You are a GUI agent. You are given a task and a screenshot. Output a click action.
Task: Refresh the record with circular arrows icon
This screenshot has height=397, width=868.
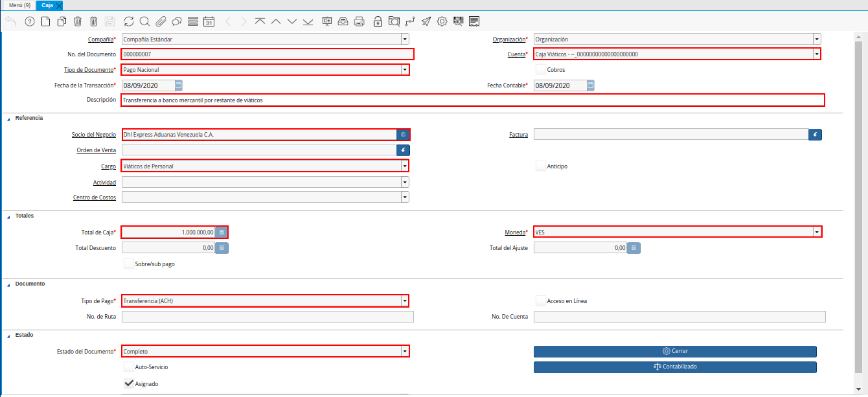click(129, 21)
